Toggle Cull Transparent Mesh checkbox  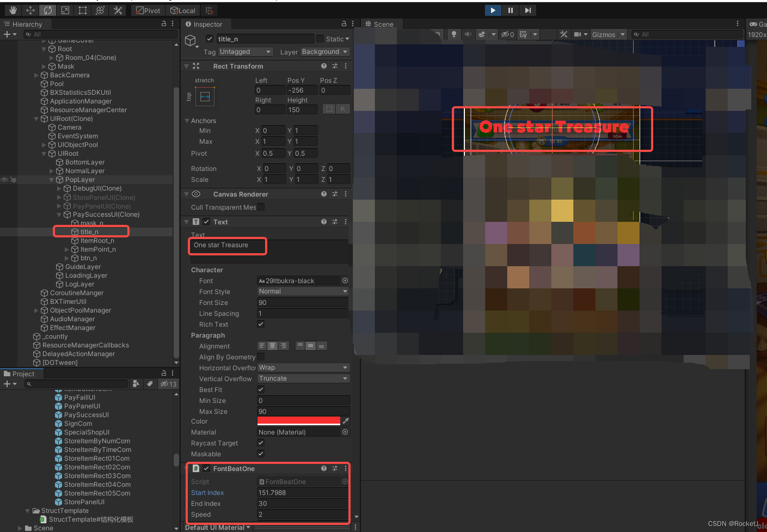[261, 207]
